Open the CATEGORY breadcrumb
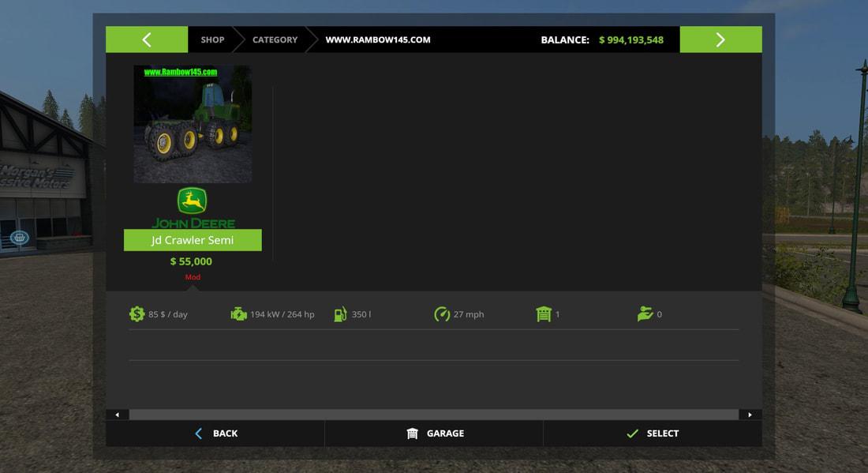 275,39
